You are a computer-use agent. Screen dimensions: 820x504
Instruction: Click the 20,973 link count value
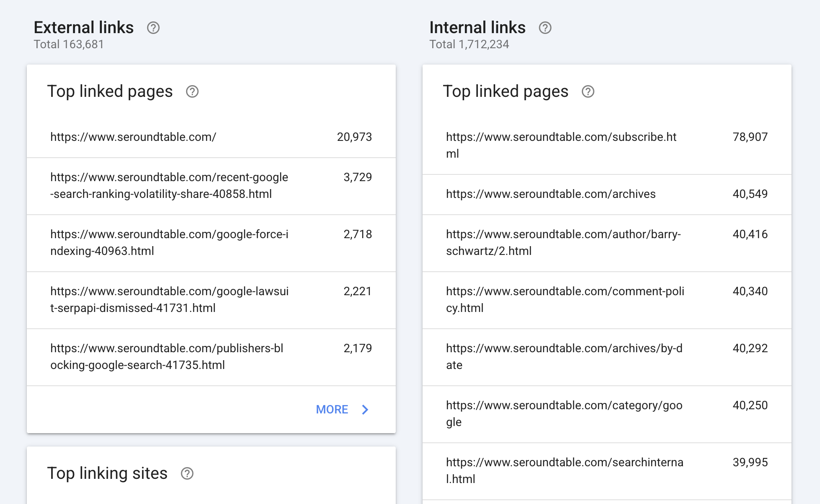point(354,137)
